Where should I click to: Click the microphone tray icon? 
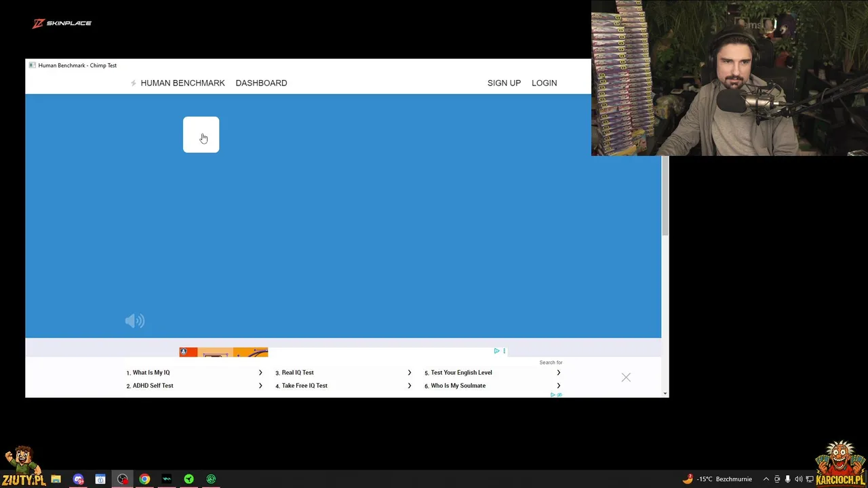tap(787, 479)
